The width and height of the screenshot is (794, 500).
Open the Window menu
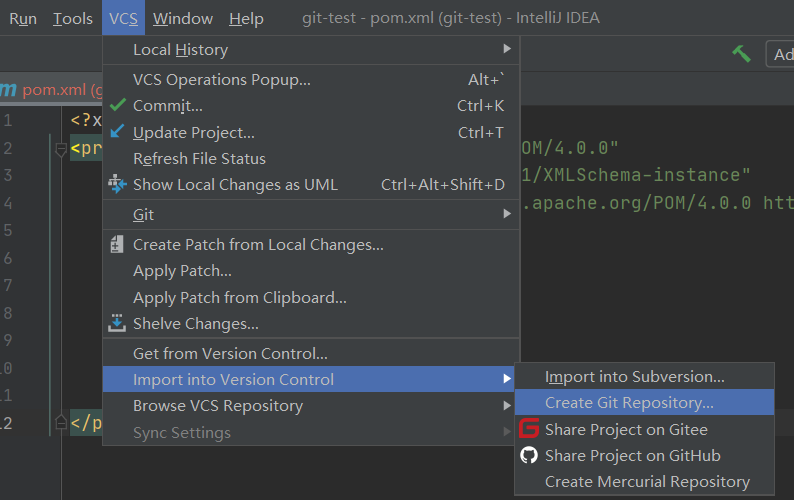182,18
